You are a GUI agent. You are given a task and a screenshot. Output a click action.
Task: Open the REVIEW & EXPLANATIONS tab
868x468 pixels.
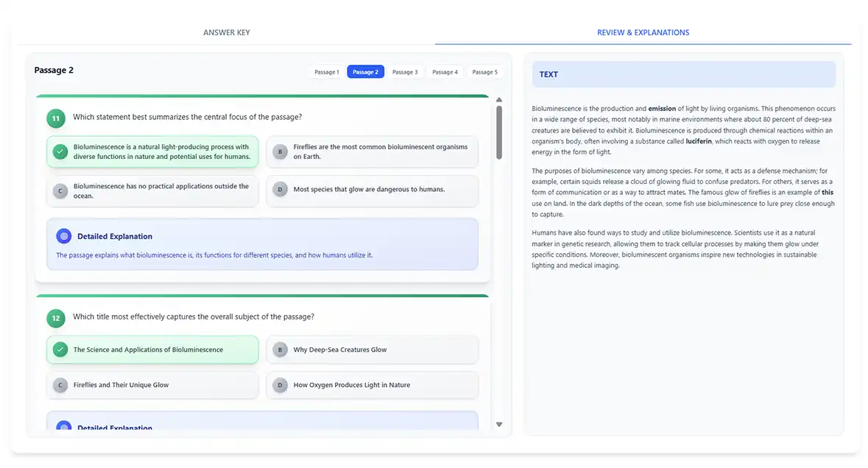click(643, 32)
